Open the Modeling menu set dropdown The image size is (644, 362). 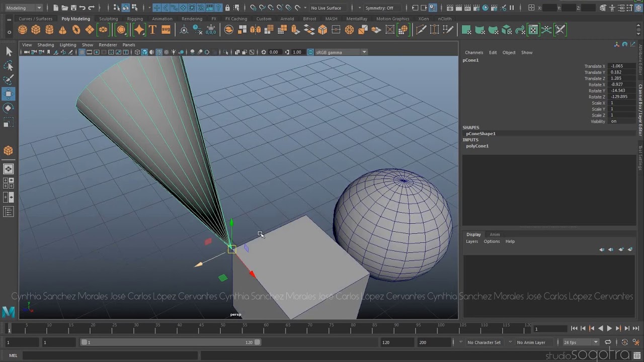(24, 8)
